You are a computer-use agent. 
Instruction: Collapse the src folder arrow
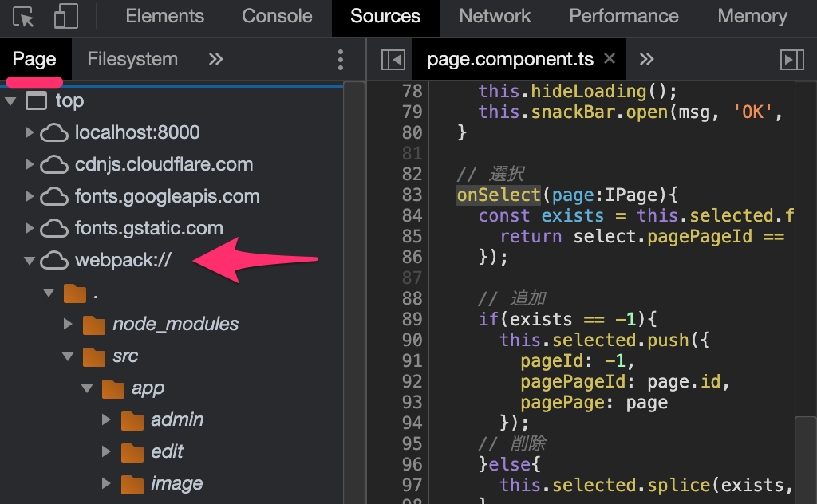[68, 356]
